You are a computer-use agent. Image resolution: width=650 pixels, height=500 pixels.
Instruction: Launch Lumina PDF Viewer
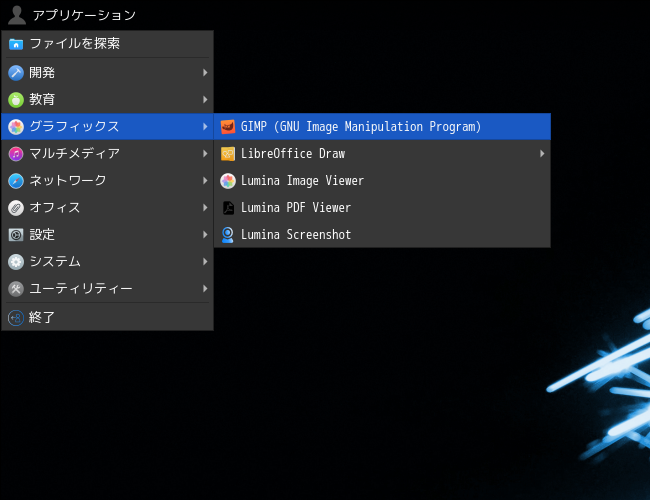click(382, 208)
